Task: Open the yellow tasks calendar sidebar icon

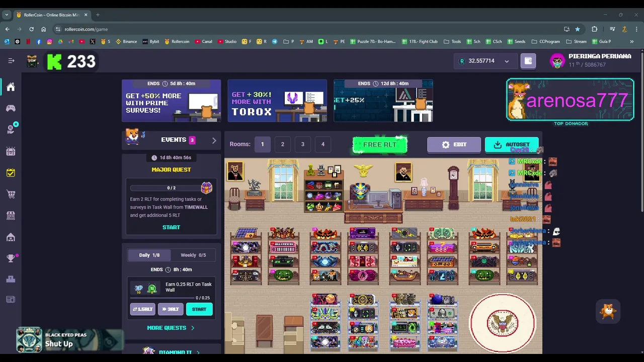Action: (x=11, y=172)
